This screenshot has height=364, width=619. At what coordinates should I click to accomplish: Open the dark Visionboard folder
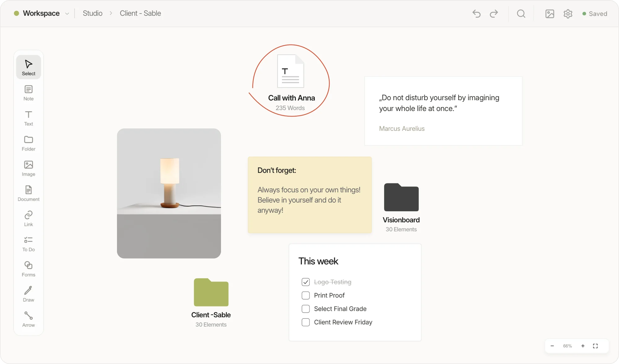401,197
